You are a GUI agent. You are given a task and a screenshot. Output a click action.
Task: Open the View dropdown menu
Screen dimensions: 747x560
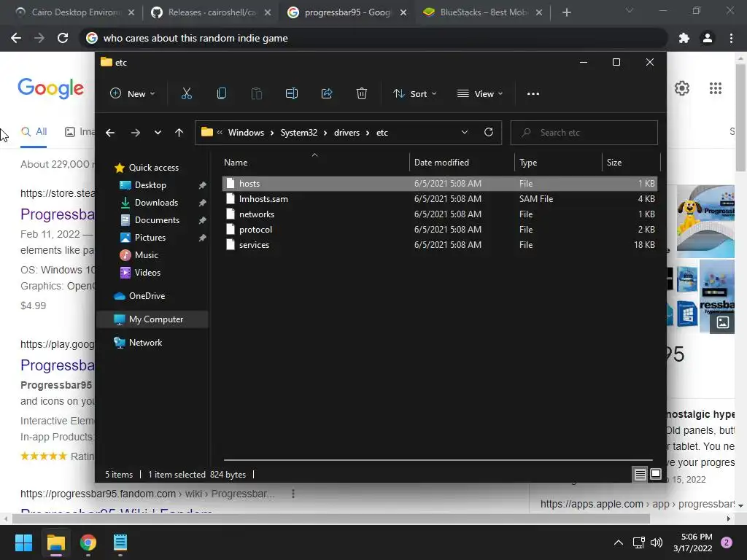(x=480, y=94)
